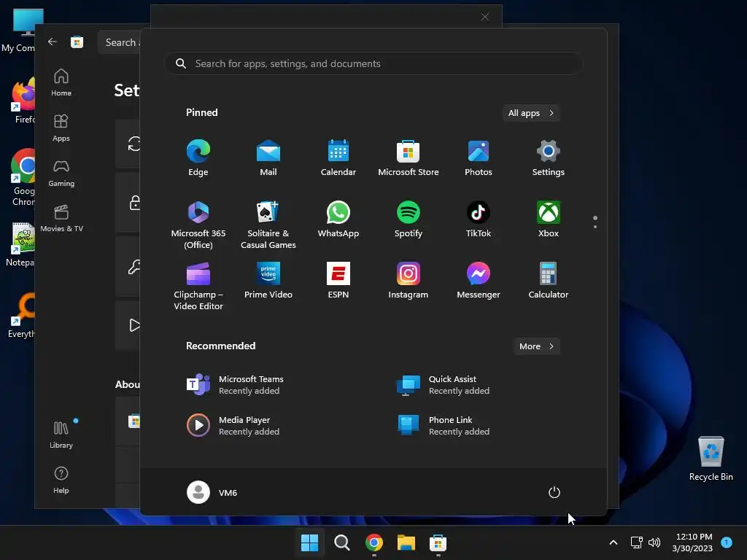Open Microsoft Store from pinned apps
The height and width of the screenshot is (560, 747).
[x=409, y=158]
